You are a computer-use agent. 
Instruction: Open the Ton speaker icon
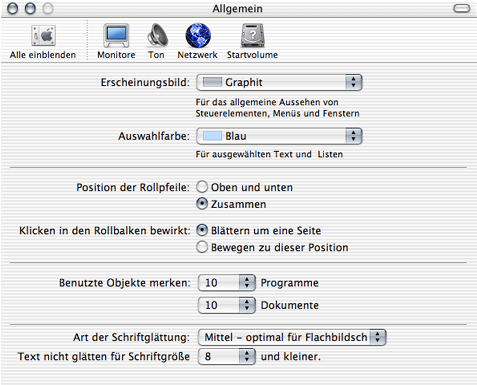point(157,35)
